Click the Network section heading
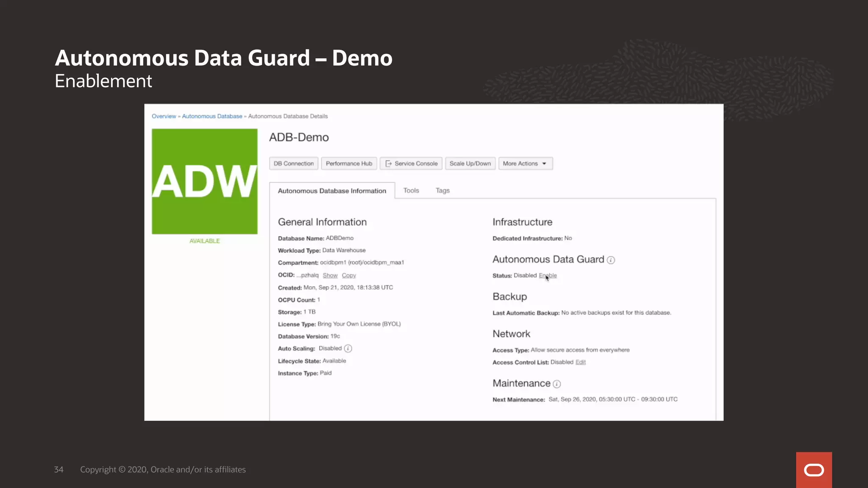 [x=512, y=334]
